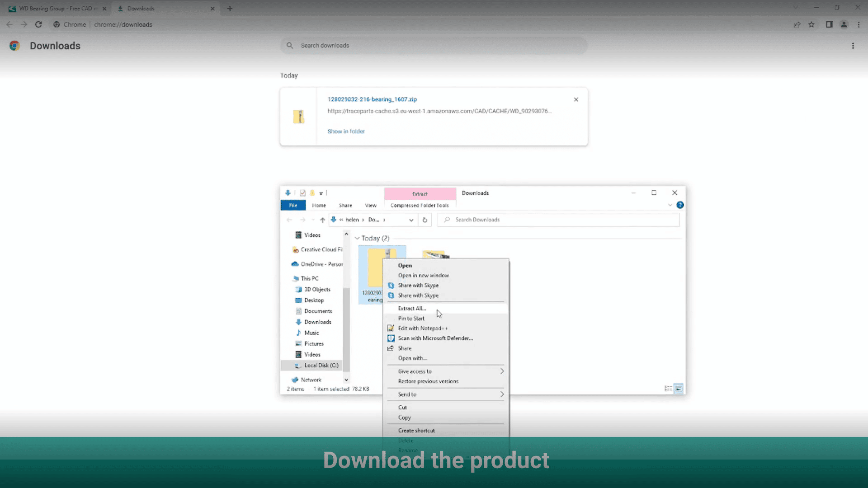This screenshot has height=488, width=868.
Task: Go up one folder level arrow
Action: tap(322, 220)
